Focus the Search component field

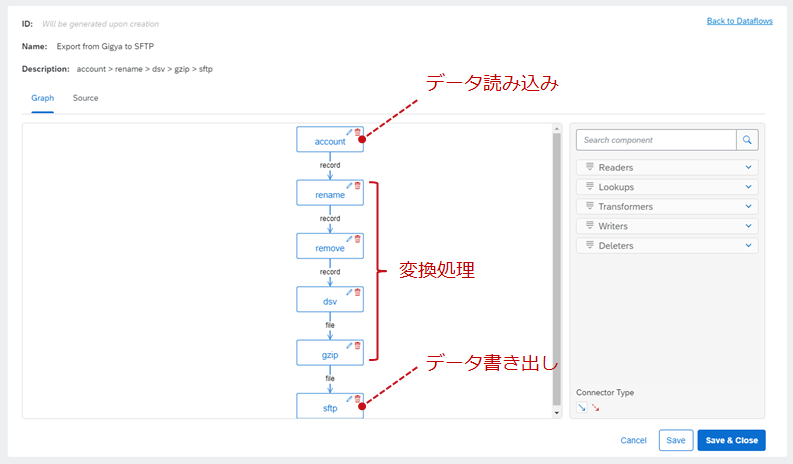(656, 140)
